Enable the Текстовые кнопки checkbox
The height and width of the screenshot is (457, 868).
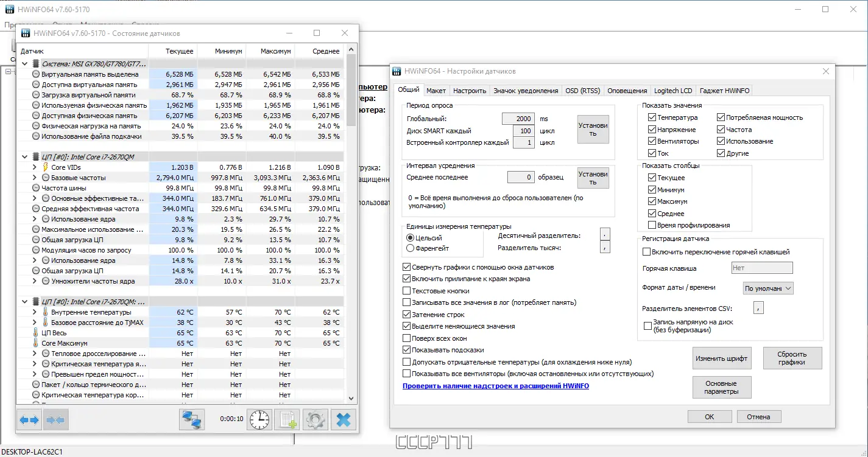[x=406, y=291]
